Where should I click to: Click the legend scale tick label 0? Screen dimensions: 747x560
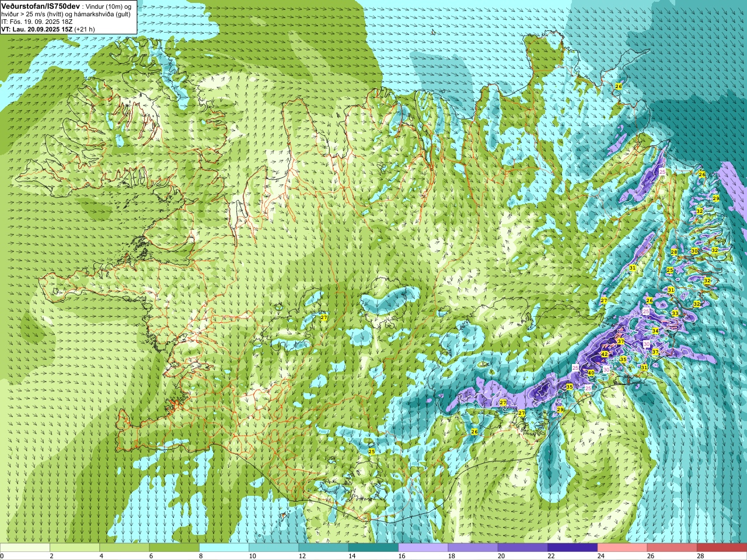pyautogui.click(x=2, y=556)
